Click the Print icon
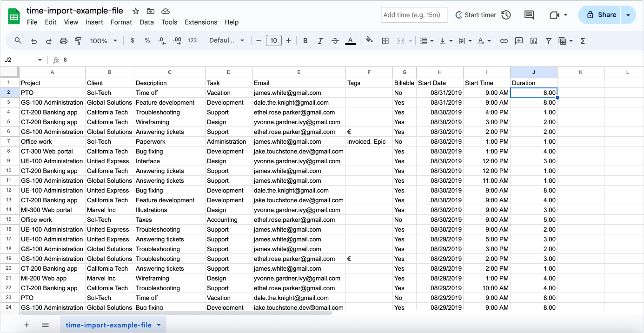The image size is (644, 333). (64, 41)
